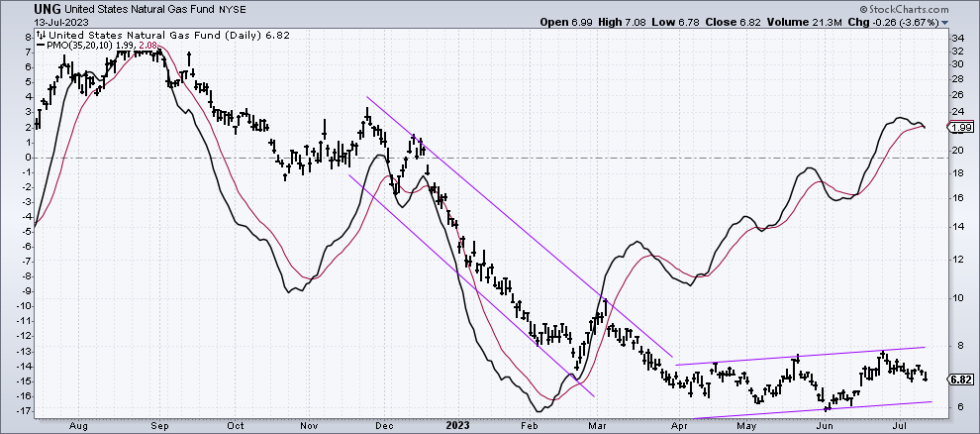Click the 13-Jul-2023 date label
The image size is (980, 434).
[x=31, y=22]
